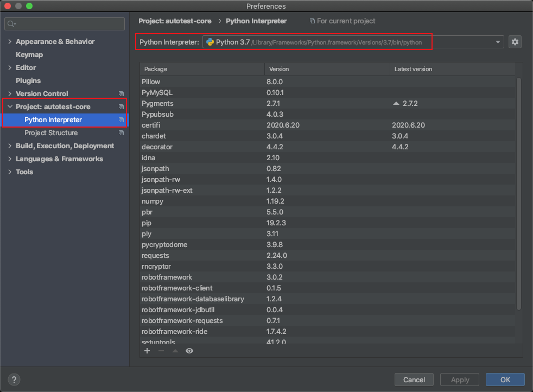Select the jsonpath-rw package row
533x392 pixels.
(327, 180)
